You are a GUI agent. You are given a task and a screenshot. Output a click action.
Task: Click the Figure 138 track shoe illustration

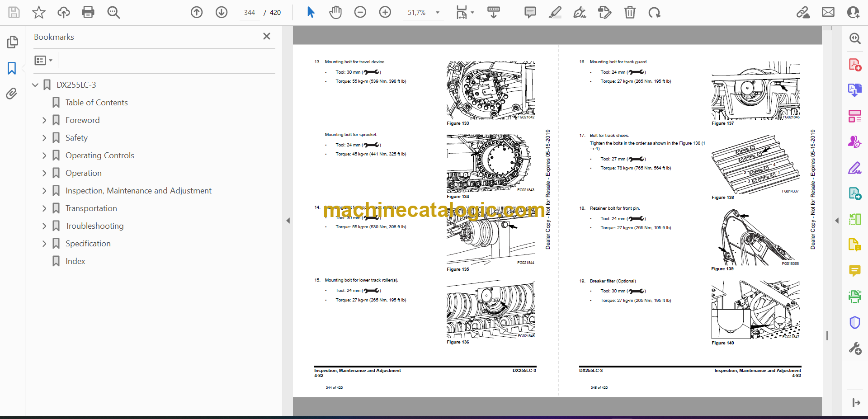(x=755, y=165)
